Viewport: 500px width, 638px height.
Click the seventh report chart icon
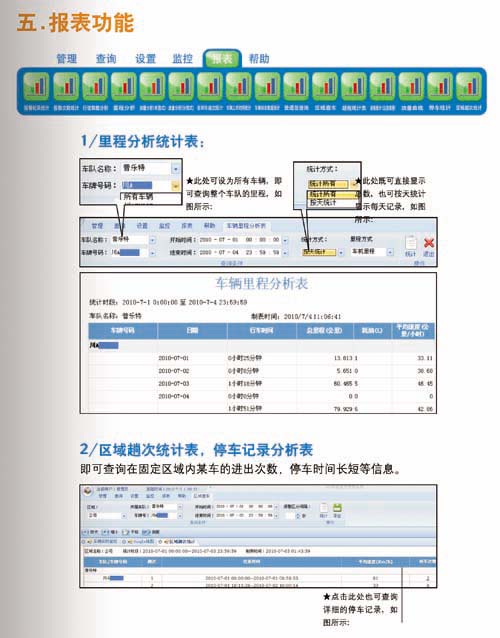point(210,86)
